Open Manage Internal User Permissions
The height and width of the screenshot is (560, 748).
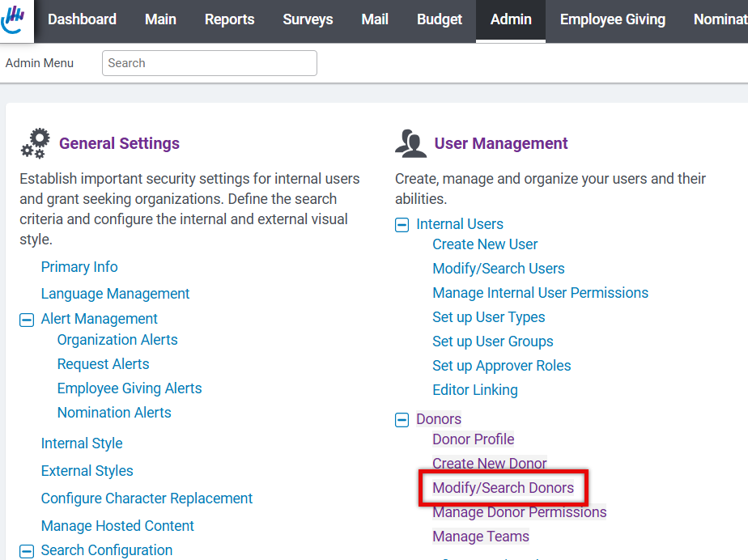pyautogui.click(x=541, y=293)
